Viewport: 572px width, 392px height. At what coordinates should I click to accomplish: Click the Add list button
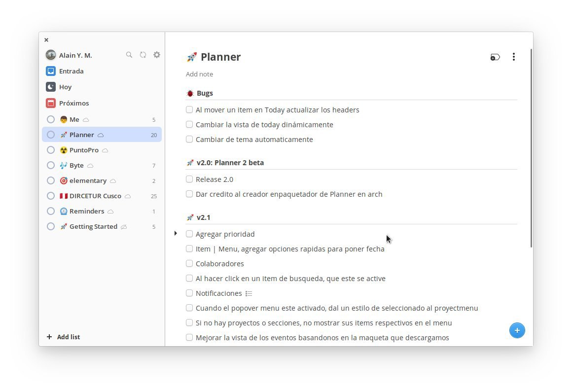pyautogui.click(x=63, y=337)
